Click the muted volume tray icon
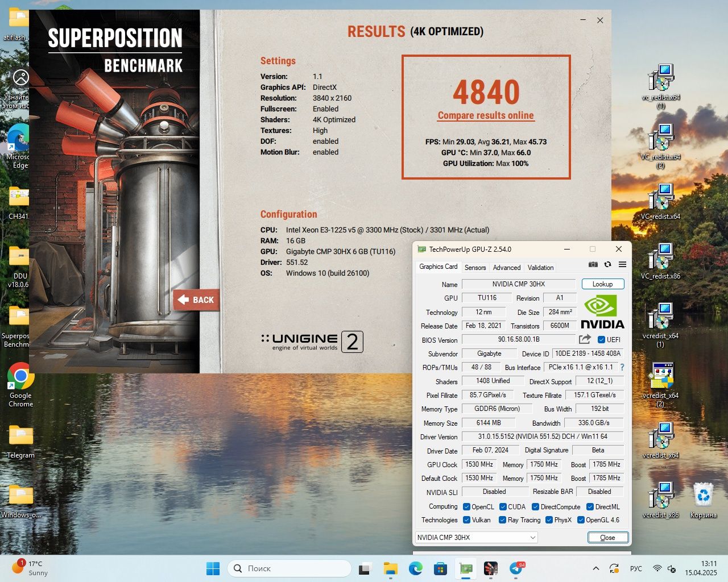The height and width of the screenshot is (582, 728). [x=672, y=568]
